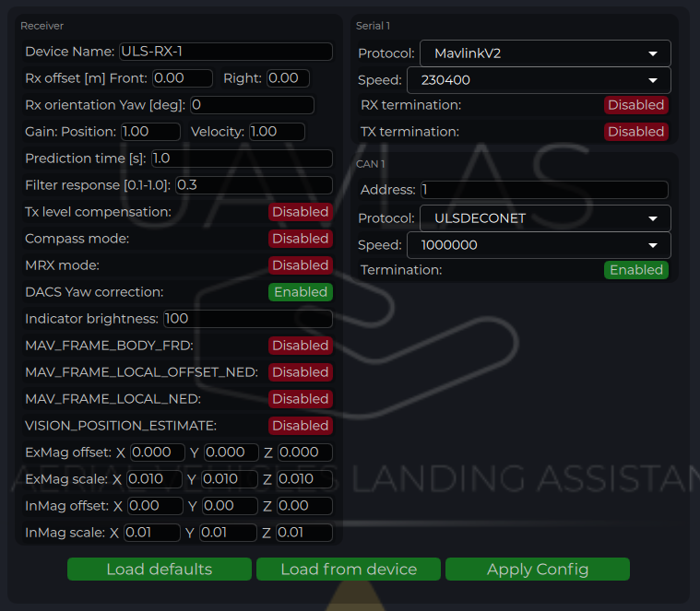Click Apply Config button
This screenshot has width=700, height=611.
pyautogui.click(x=538, y=570)
